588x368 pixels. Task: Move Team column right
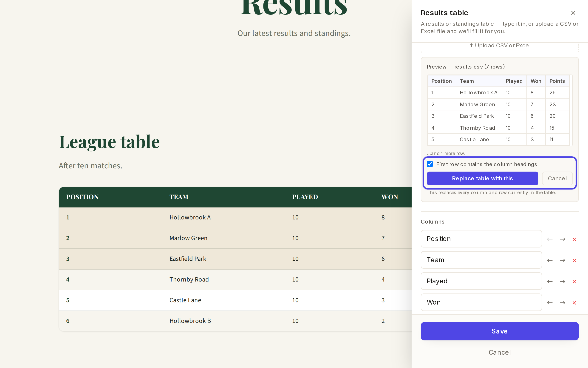point(562,260)
